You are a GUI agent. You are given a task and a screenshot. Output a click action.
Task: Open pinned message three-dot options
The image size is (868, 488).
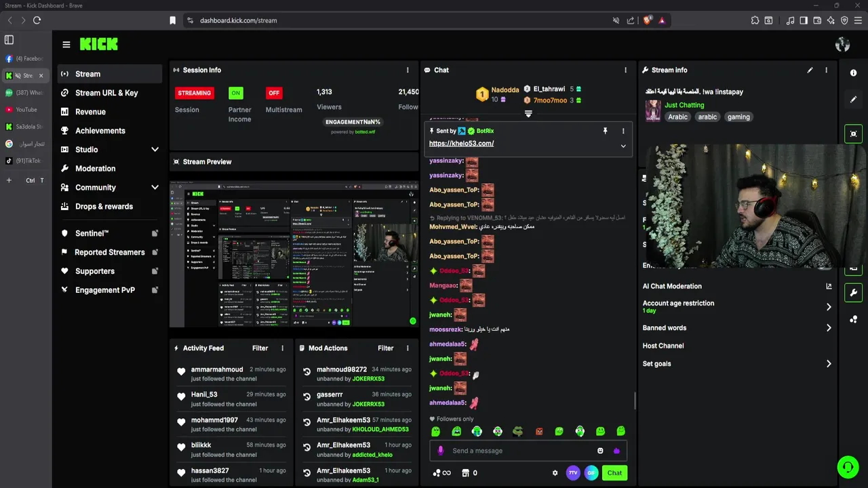tap(623, 131)
